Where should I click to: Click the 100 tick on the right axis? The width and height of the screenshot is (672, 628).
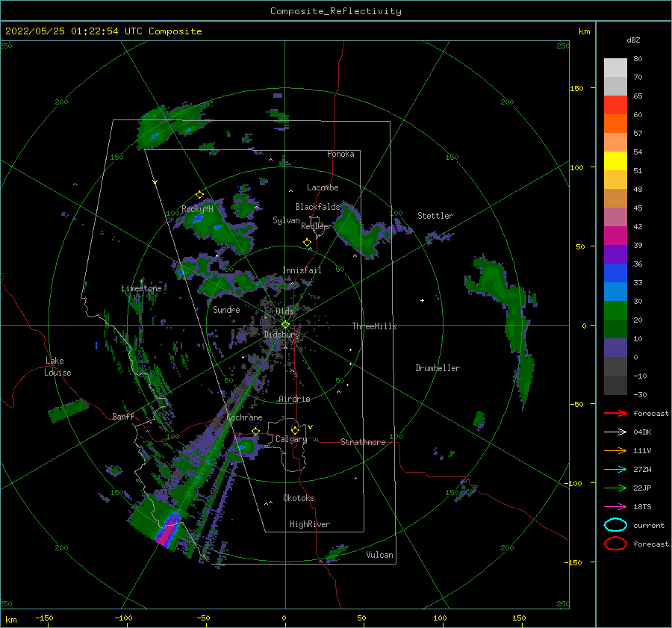click(577, 167)
